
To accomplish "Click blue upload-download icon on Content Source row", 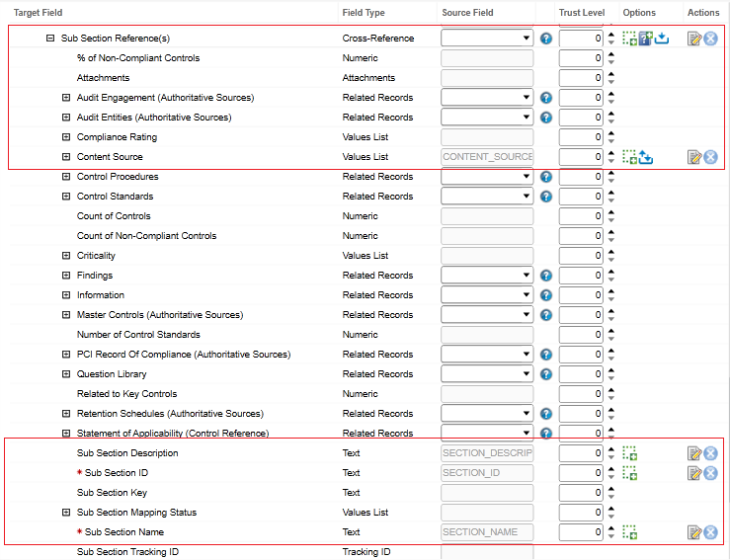I will [x=646, y=157].
